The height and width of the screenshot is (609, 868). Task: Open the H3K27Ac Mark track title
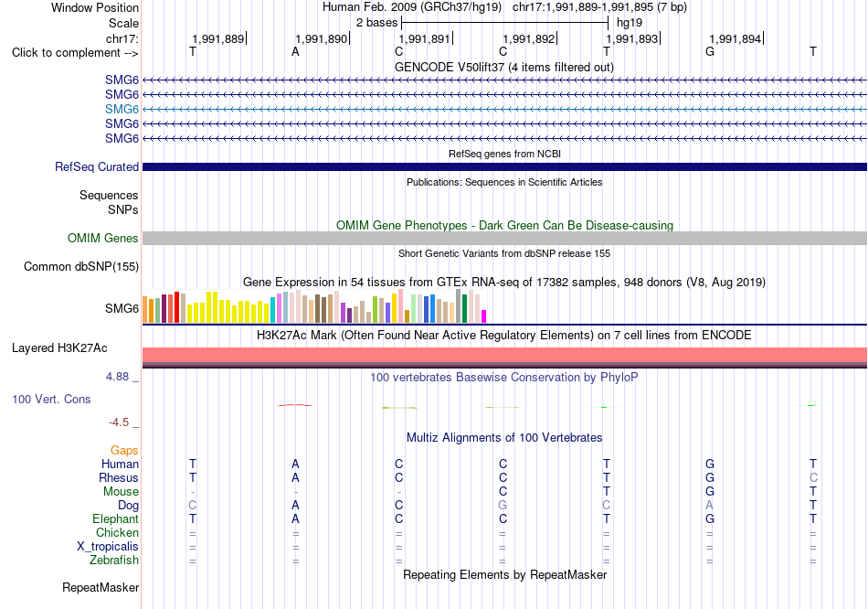click(x=504, y=336)
